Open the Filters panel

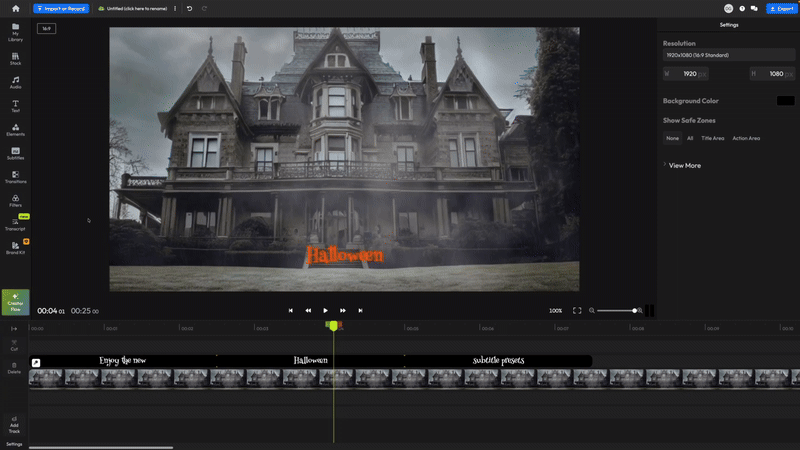click(15, 201)
